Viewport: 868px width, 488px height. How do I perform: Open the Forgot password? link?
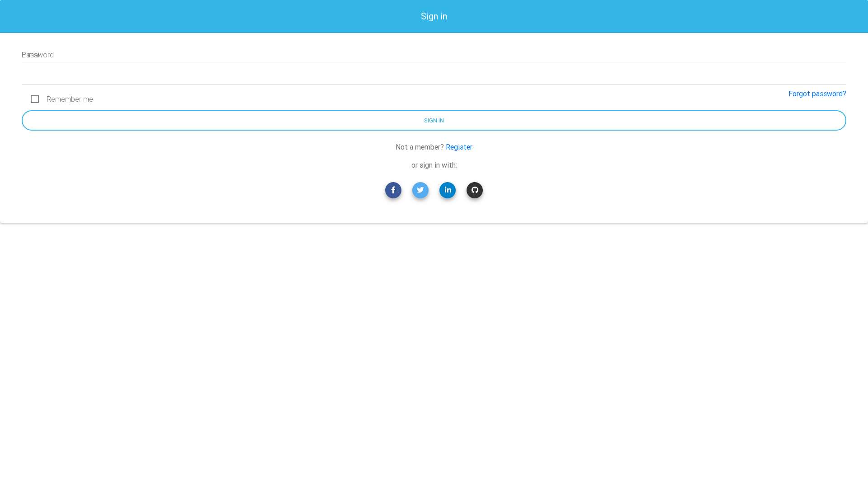pyautogui.click(x=817, y=94)
